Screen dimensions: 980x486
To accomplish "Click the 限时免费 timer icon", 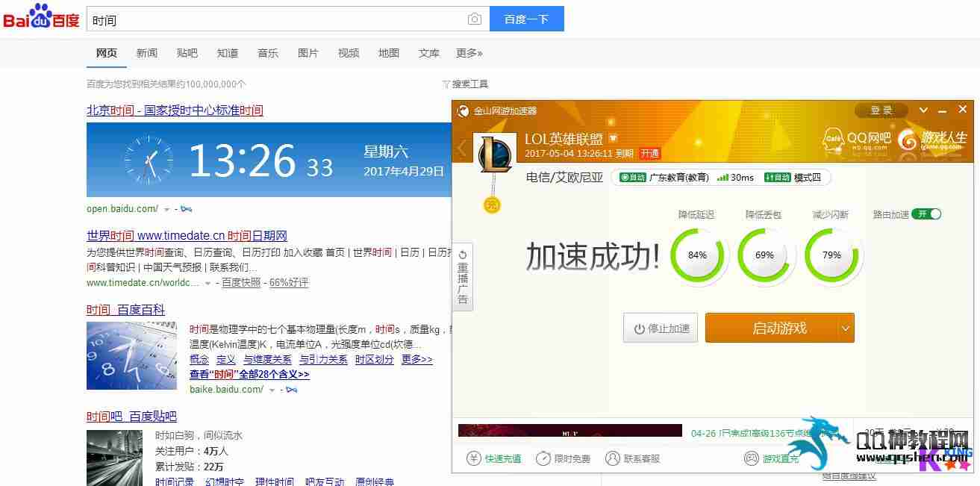I will coord(543,458).
